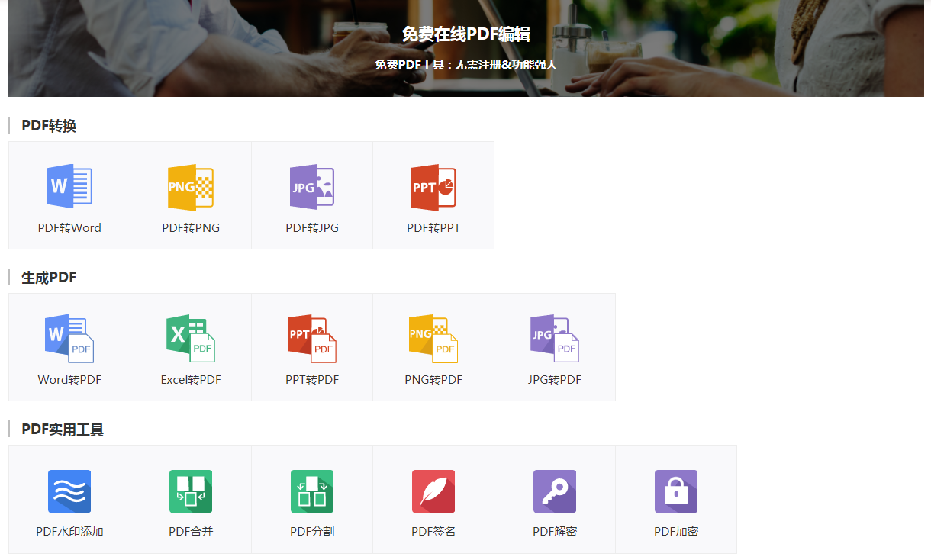Click the red feather PDF签名 icon

[433, 491]
